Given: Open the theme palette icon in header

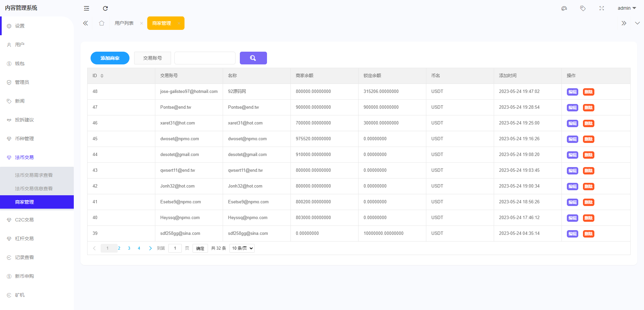Looking at the screenshot, I should pos(564,8).
